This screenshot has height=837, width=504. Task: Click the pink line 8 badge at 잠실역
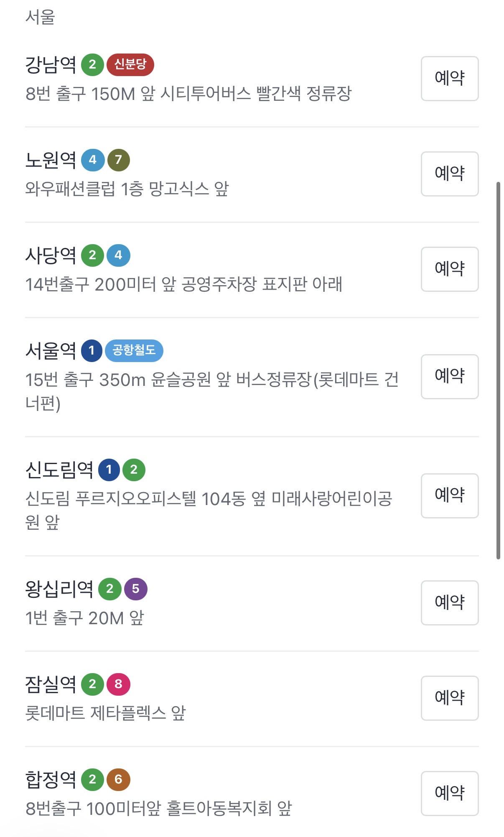pos(119,684)
